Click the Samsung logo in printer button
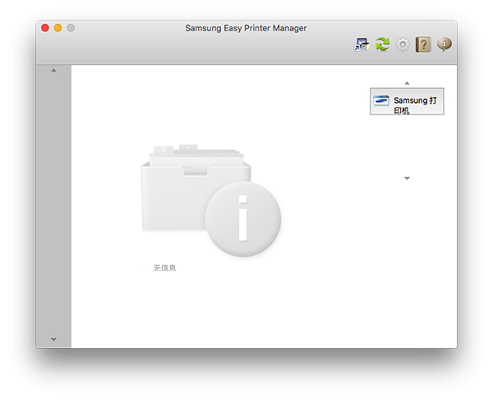This screenshot has height=400, width=493. (381, 100)
